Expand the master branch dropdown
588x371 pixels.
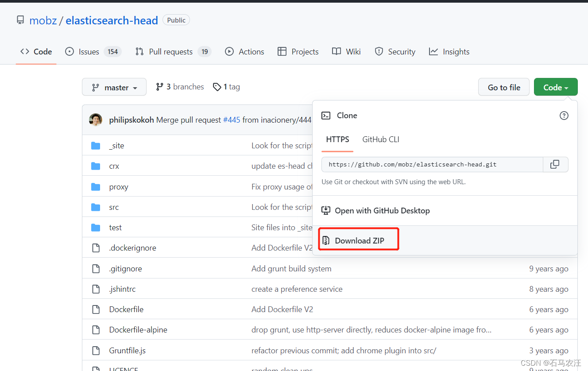point(114,87)
